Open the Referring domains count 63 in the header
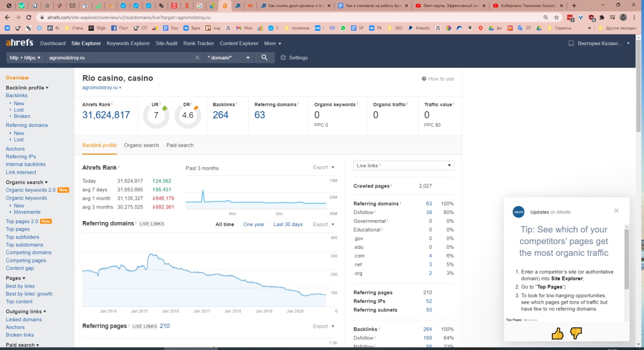This screenshot has width=644, height=350. 260,115
